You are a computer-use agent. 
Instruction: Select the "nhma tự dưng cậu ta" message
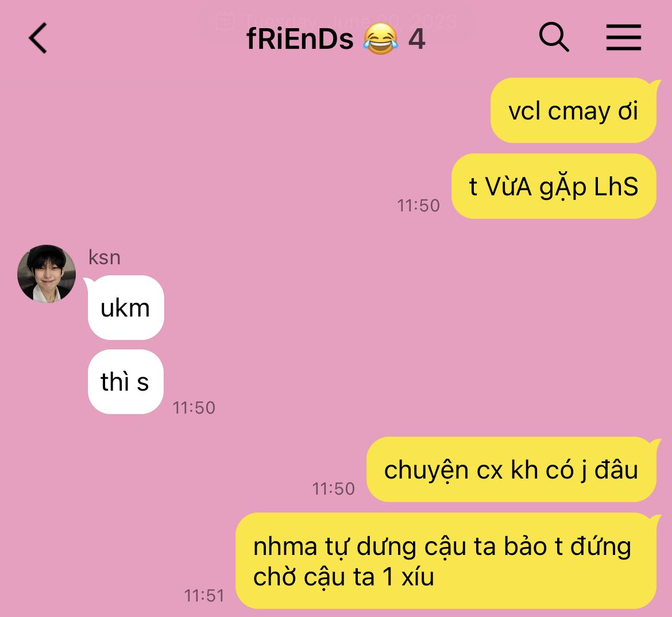pyautogui.click(x=446, y=561)
